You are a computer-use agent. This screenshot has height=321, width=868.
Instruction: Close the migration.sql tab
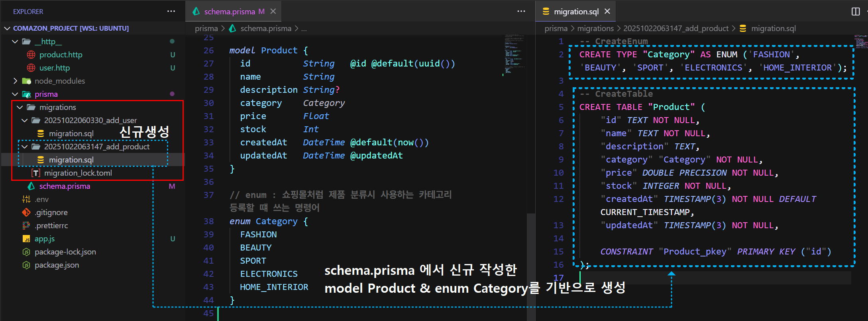click(x=607, y=11)
